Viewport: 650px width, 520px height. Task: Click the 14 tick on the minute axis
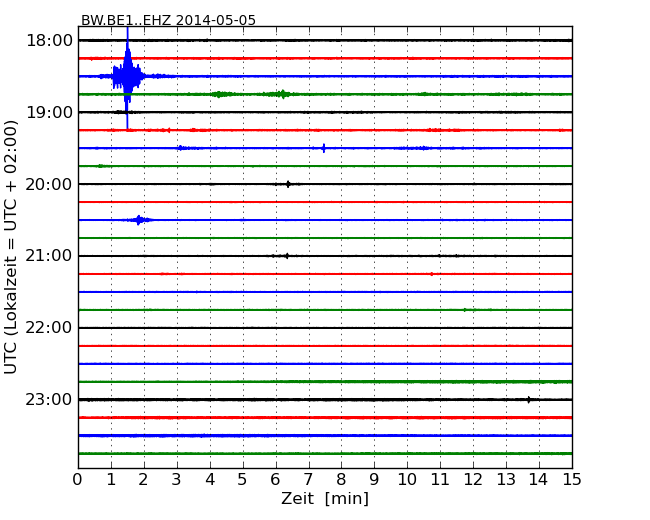(539, 480)
